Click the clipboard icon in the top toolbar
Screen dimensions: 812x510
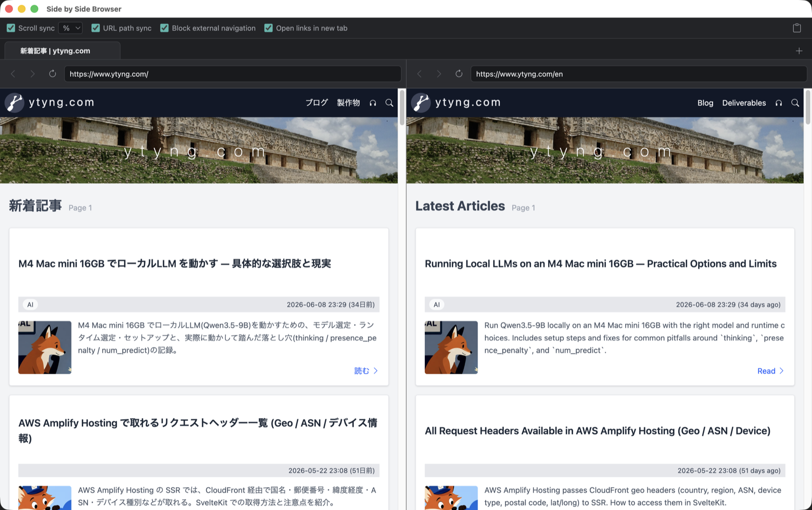click(797, 28)
